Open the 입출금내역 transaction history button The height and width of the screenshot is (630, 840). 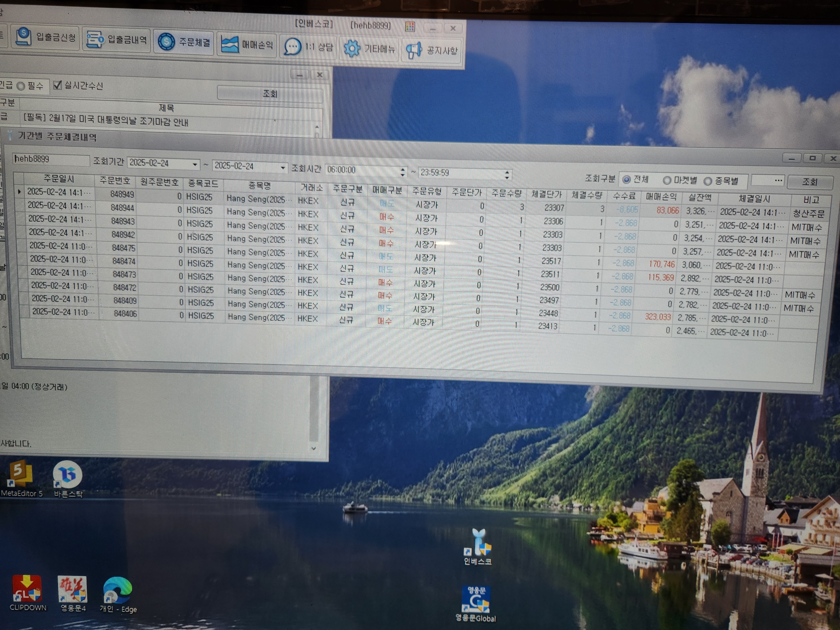pos(117,39)
